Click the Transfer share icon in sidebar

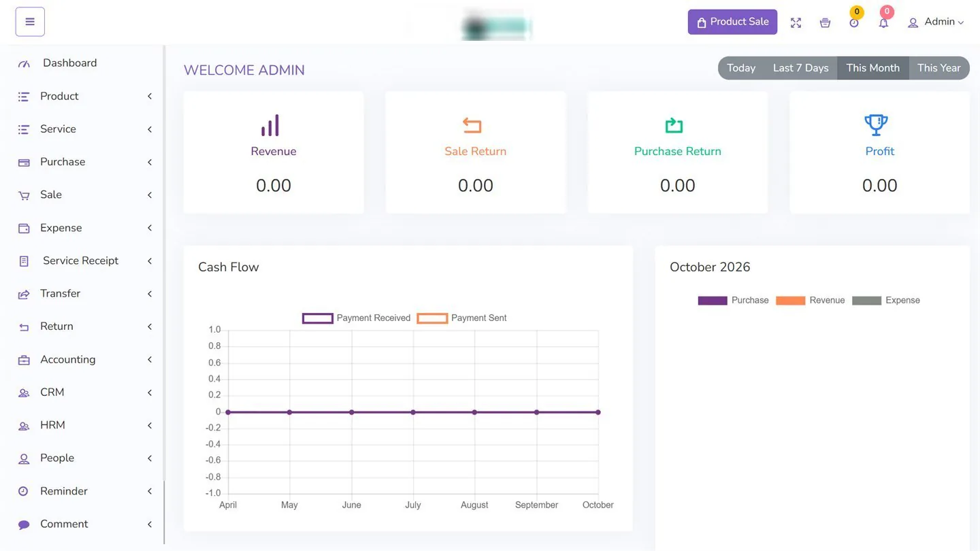point(24,295)
